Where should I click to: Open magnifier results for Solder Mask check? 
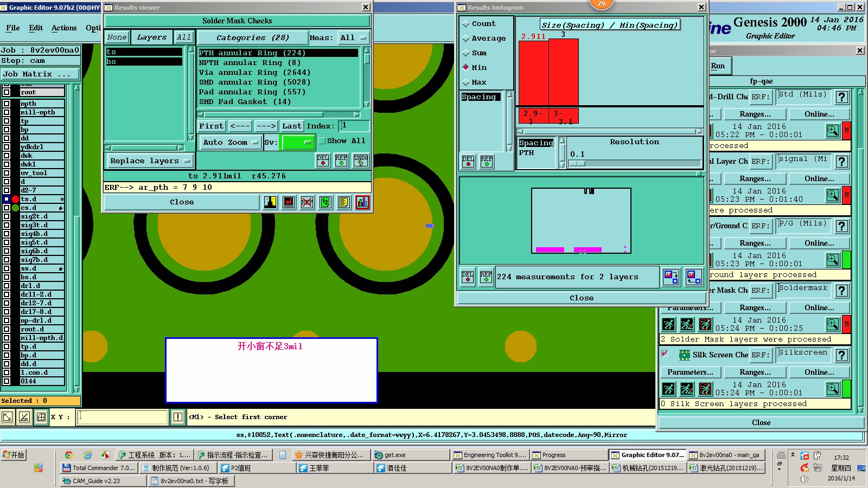[x=833, y=324]
